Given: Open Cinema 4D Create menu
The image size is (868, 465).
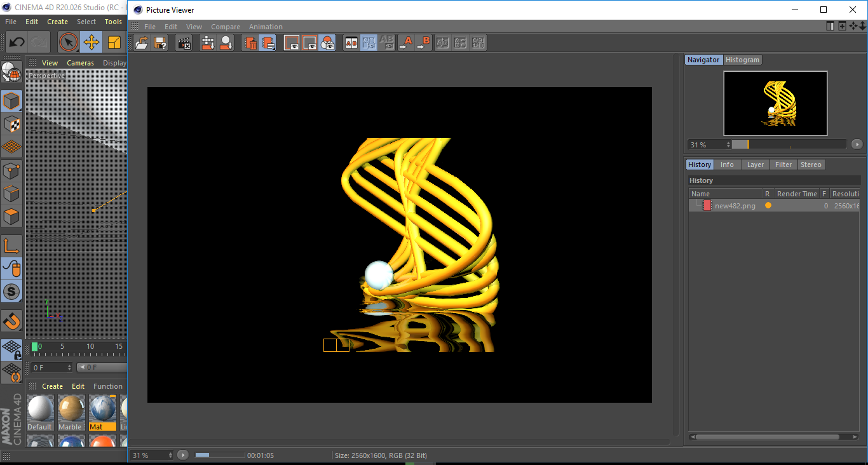Looking at the screenshot, I should 57,22.
